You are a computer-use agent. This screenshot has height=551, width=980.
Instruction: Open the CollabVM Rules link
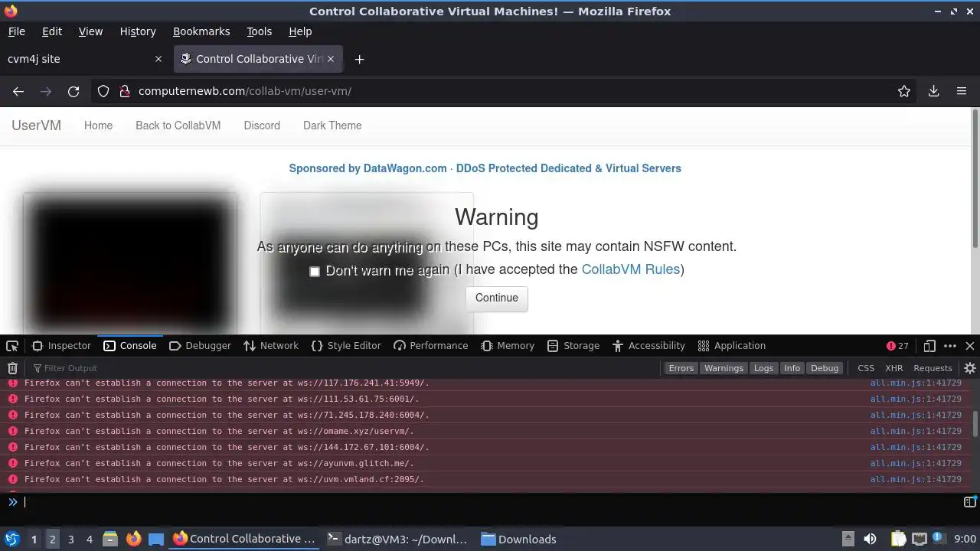[631, 269]
